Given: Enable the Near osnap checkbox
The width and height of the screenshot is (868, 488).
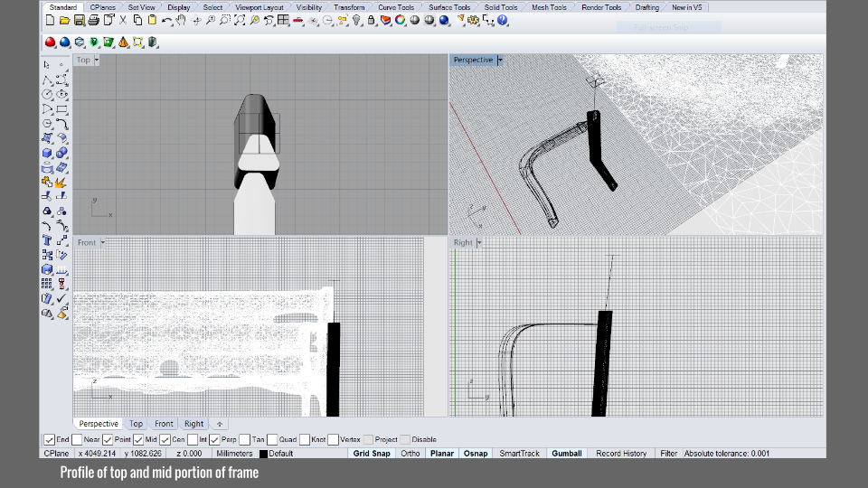Looking at the screenshot, I should pos(77,440).
